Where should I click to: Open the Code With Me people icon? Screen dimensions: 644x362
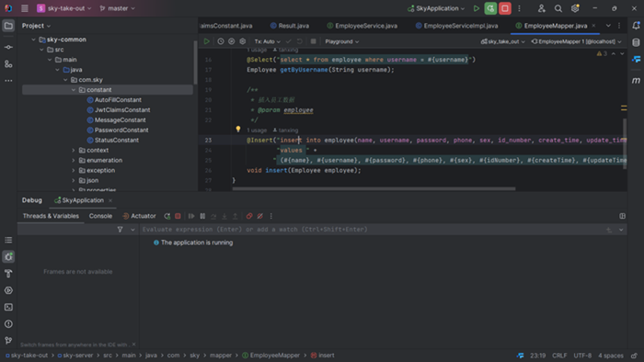[541, 8]
